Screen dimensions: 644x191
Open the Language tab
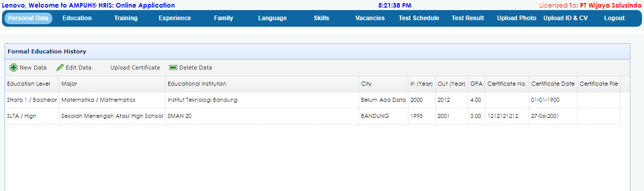point(272,18)
